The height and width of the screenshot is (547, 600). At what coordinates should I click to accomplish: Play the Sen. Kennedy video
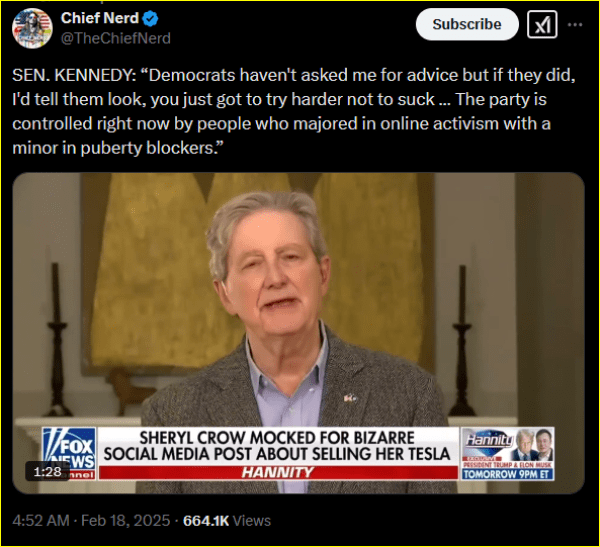298,333
